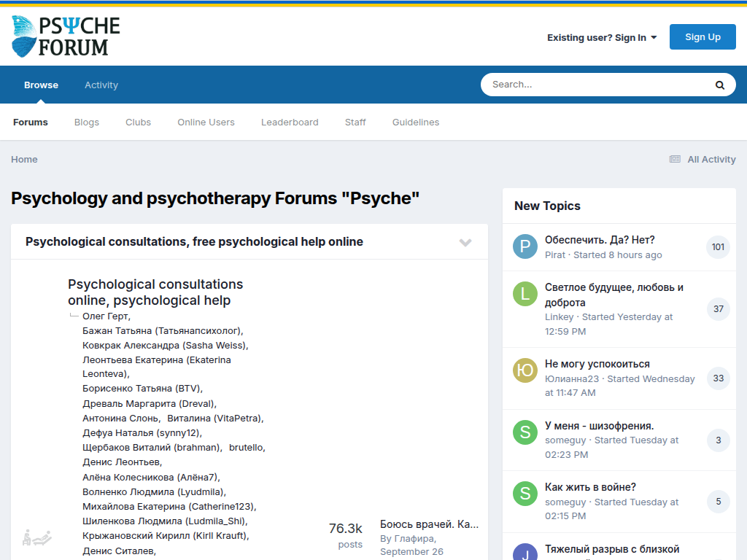This screenshot has width=747, height=560.
Task: Click the psychological consultations forum icon
Action: (36, 538)
